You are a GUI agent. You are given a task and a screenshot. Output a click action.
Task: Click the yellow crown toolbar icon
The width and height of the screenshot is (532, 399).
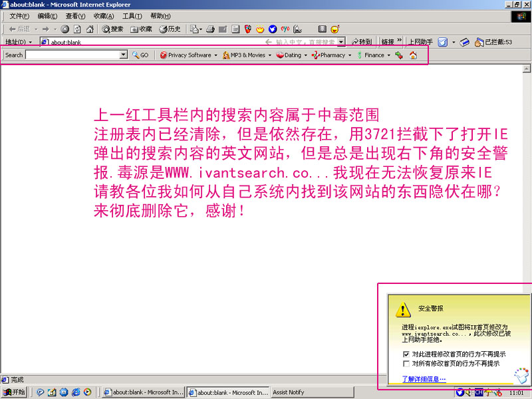(x=260, y=29)
